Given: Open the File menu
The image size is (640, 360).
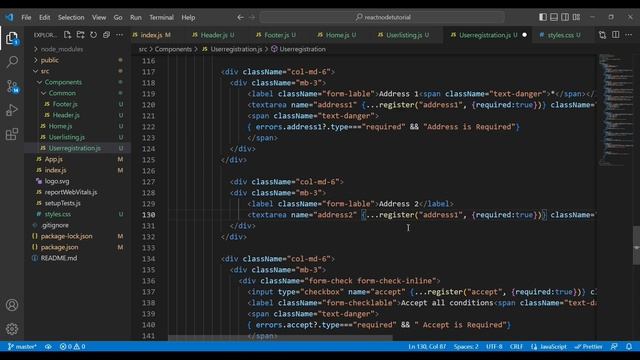Looking at the screenshot, I should 26,17.
